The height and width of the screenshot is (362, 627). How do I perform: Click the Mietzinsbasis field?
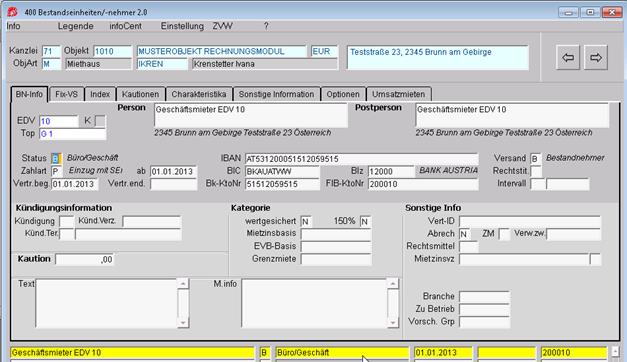[336, 234]
